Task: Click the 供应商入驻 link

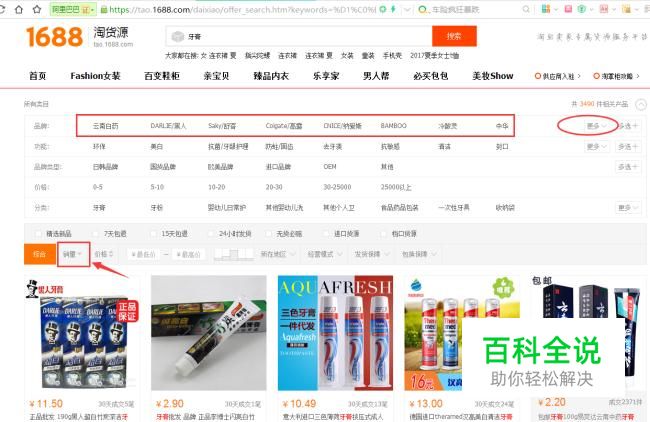Action: 558,76
